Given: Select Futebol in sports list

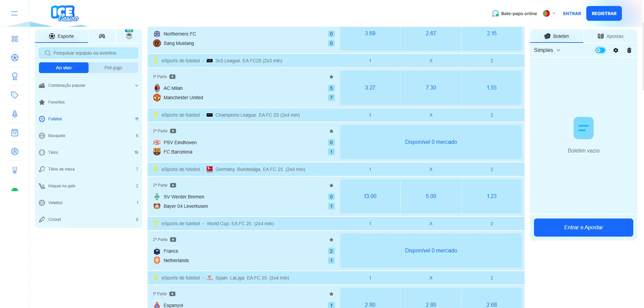Looking at the screenshot, I should coord(89,119).
